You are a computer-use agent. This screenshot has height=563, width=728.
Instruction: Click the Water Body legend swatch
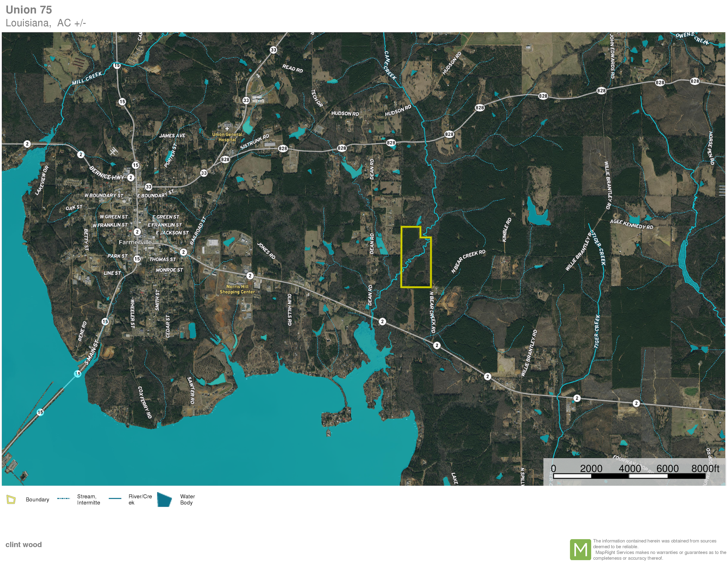tap(164, 499)
